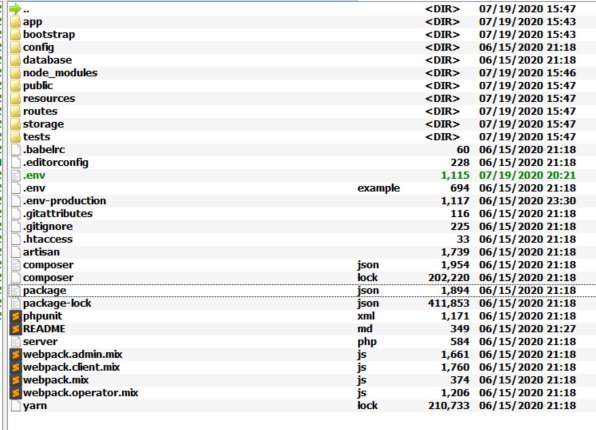Click the Sublime icon for webpack.operator.mix
596x430 pixels.
click(x=16, y=393)
